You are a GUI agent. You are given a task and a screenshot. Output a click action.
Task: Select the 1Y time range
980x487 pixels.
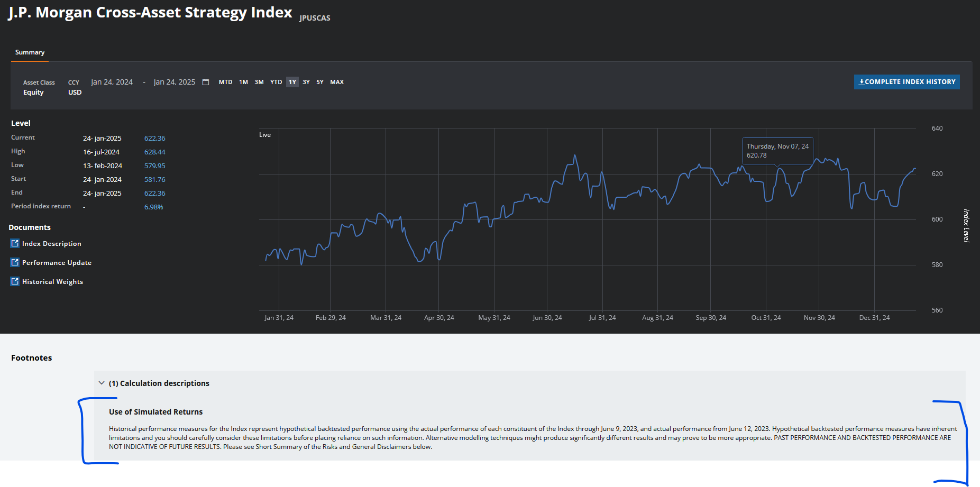pos(292,82)
